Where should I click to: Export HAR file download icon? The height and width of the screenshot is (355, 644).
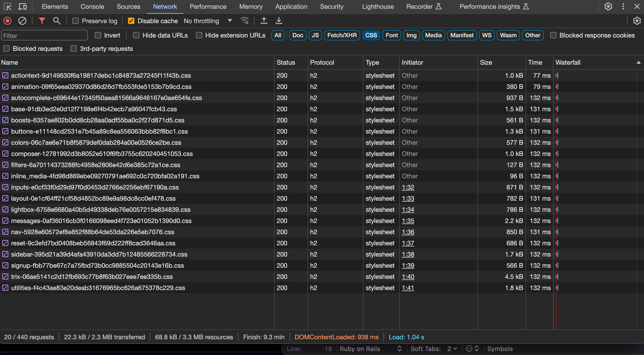pyautogui.click(x=279, y=21)
